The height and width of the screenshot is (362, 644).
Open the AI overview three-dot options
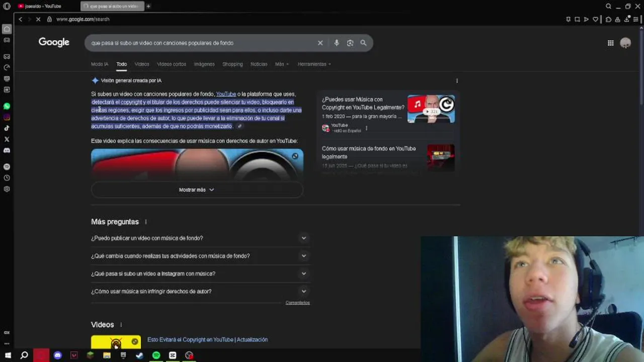tap(457, 80)
